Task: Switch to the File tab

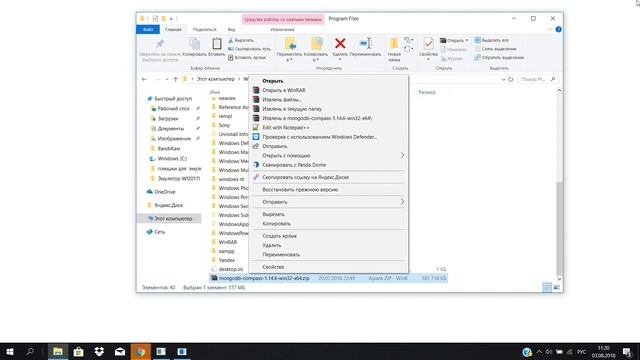Action: tap(148, 29)
